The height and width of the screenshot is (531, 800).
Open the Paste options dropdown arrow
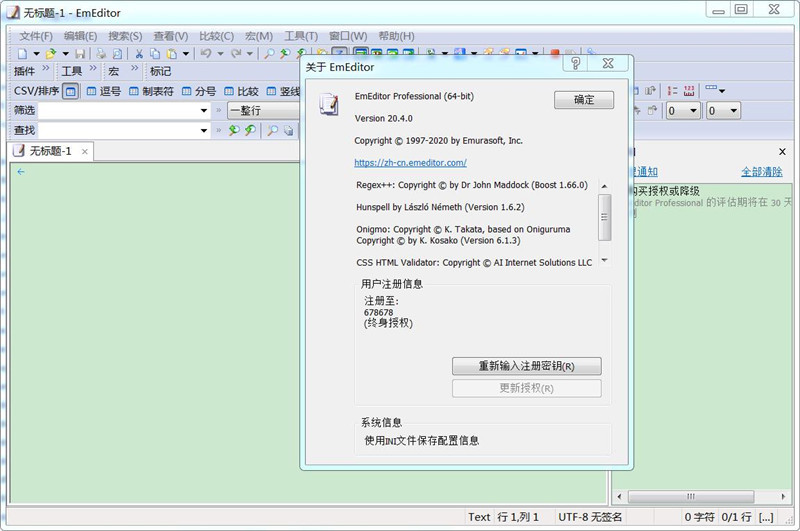click(x=186, y=53)
